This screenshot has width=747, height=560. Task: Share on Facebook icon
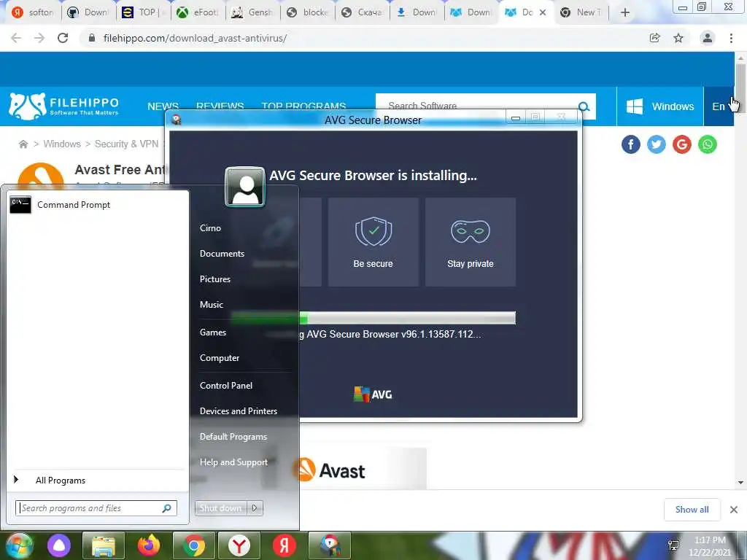[631, 144]
